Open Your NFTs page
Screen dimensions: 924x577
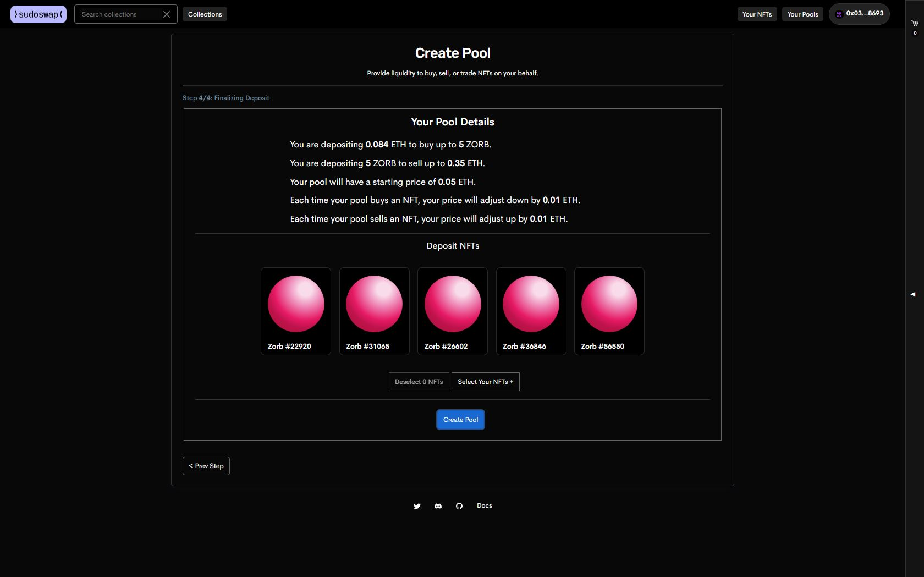point(757,14)
